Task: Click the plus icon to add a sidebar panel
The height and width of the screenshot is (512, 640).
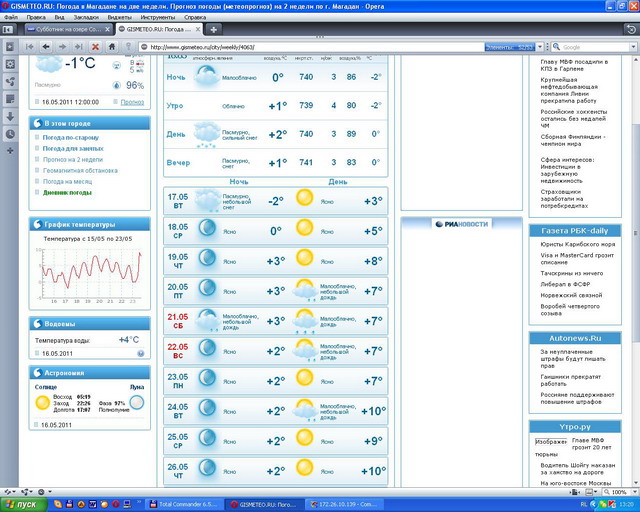Action: [9, 150]
